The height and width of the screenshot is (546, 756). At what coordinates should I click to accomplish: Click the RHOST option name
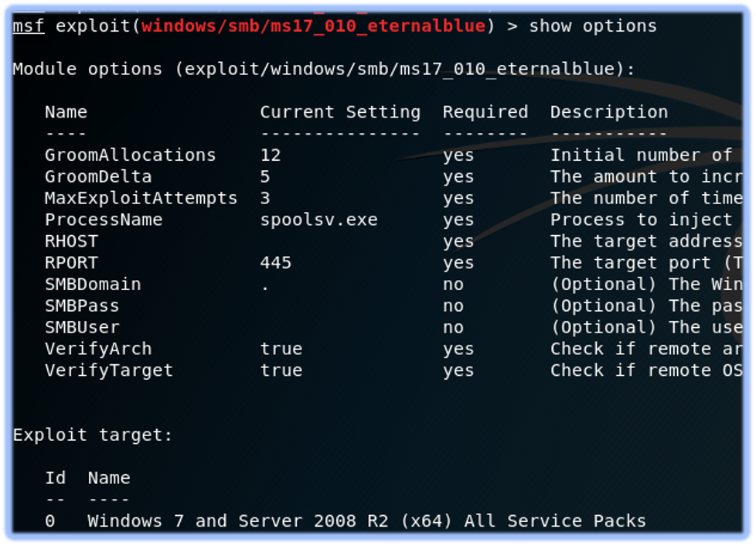pyautogui.click(x=71, y=241)
